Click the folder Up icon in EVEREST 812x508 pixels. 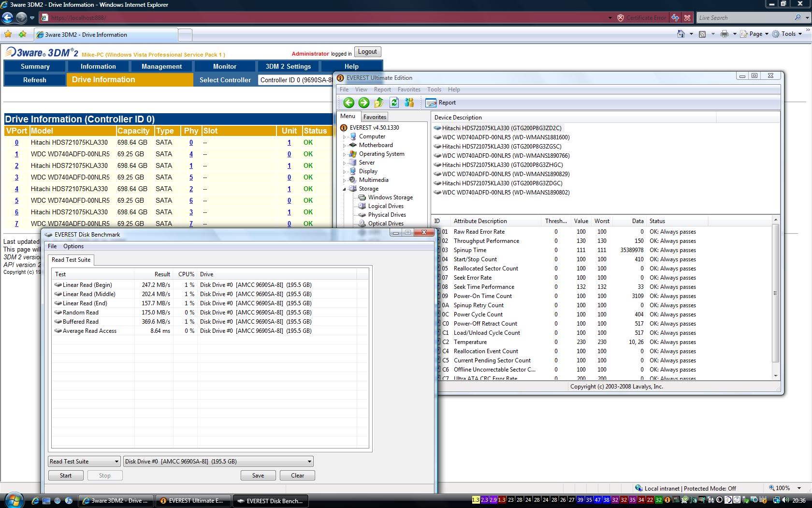(379, 103)
